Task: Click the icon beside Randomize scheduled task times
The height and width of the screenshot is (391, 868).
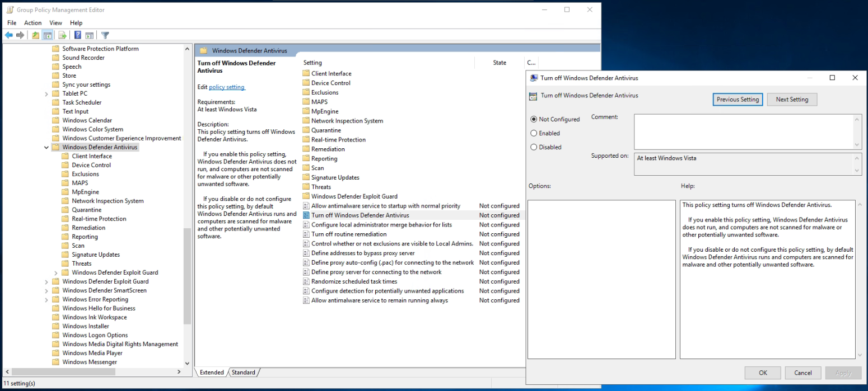Action: click(306, 281)
